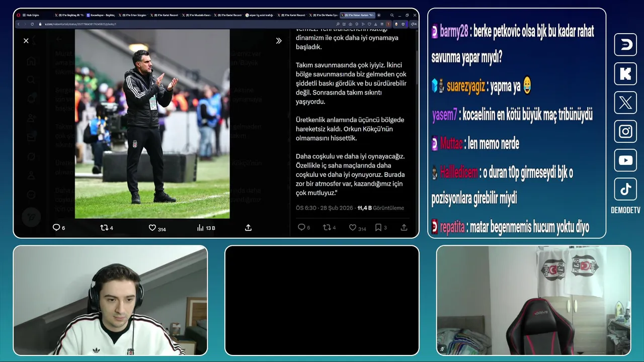Click the muted microphone icon on chair feed
Screen dimensions: 644x362
click(442, 348)
